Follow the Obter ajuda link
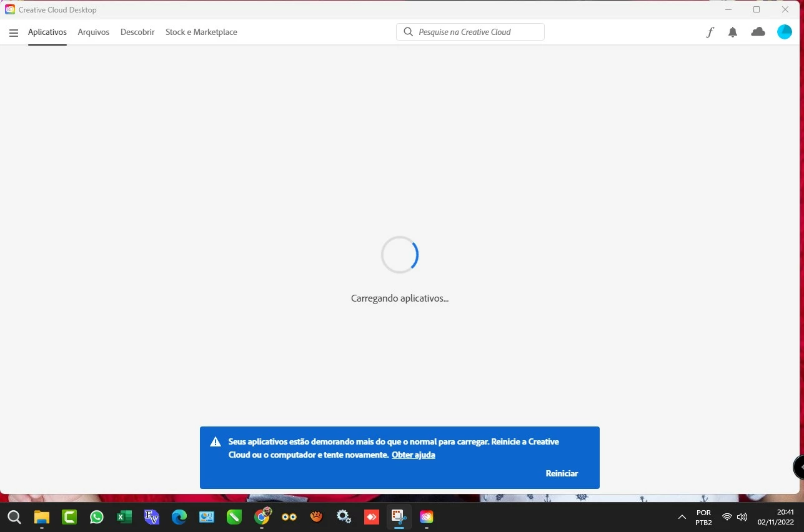This screenshot has width=804, height=532. [x=414, y=455]
